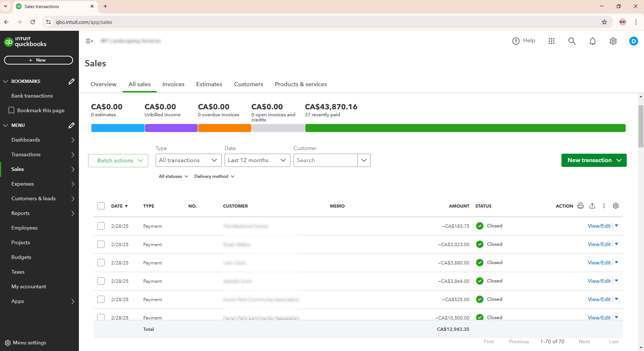Select the CA$183.75 payment row checkbox
Viewport: 644px width, 351px height.
click(x=101, y=226)
